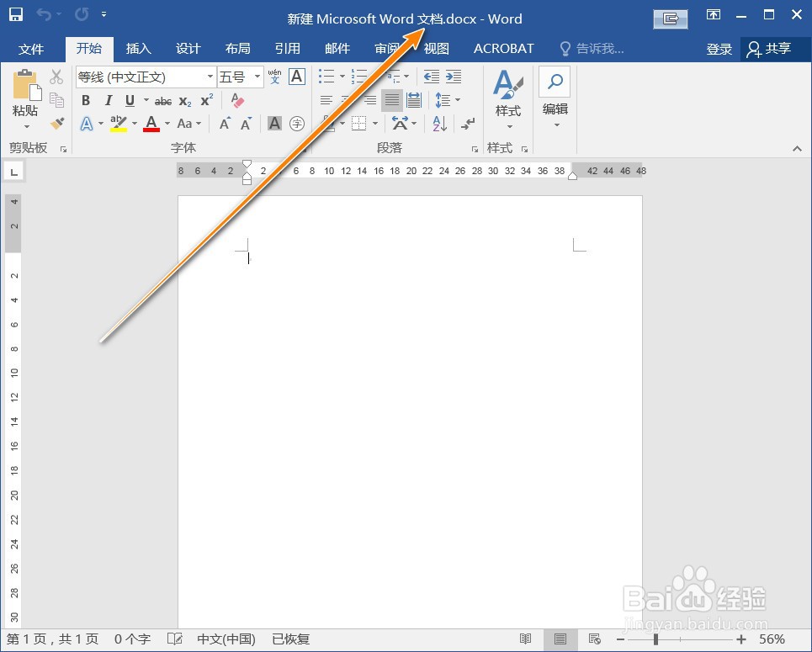Toggle Underline formatting
Viewport: 812px width, 652px height.
click(130, 100)
